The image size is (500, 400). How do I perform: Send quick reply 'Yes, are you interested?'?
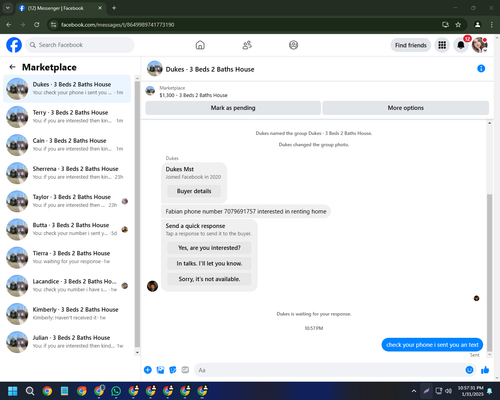[209, 248]
